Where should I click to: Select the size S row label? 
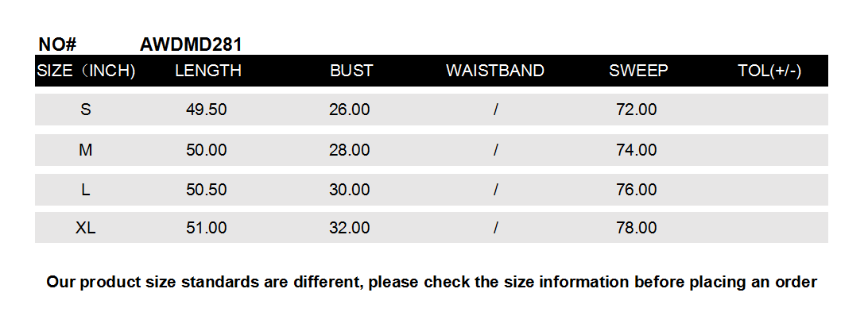[86, 110]
